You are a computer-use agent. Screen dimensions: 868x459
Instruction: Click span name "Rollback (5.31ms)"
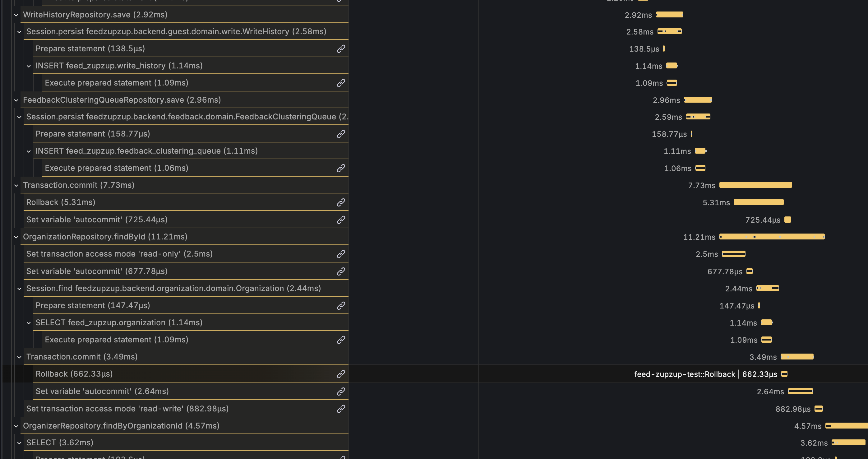(x=61, y=202)
